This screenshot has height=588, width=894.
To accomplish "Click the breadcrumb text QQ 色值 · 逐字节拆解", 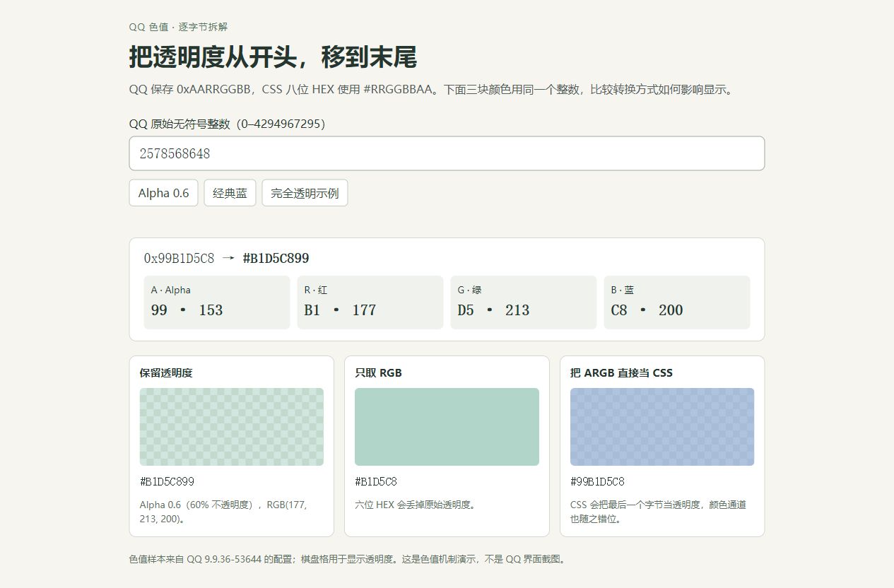I will coord(178,27).
